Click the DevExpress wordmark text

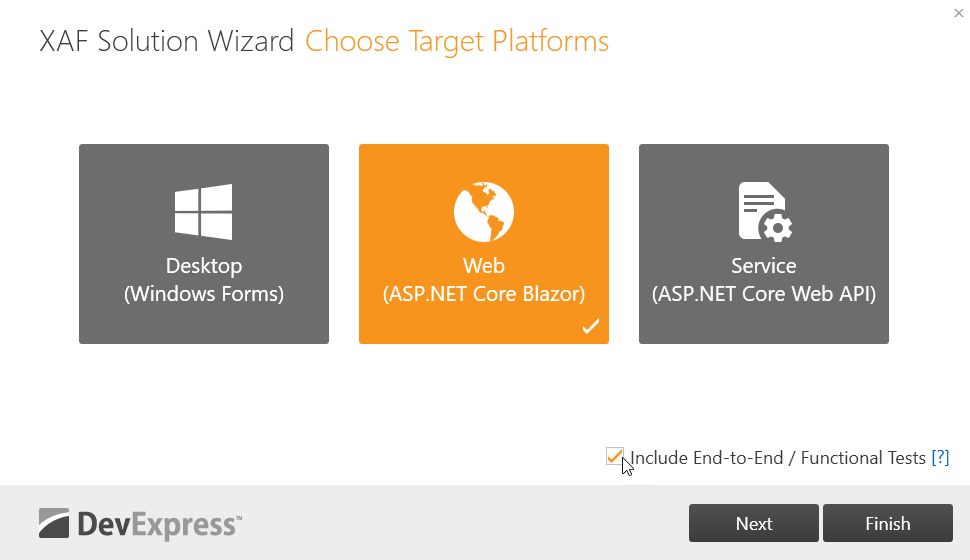[x=160, y=525]
